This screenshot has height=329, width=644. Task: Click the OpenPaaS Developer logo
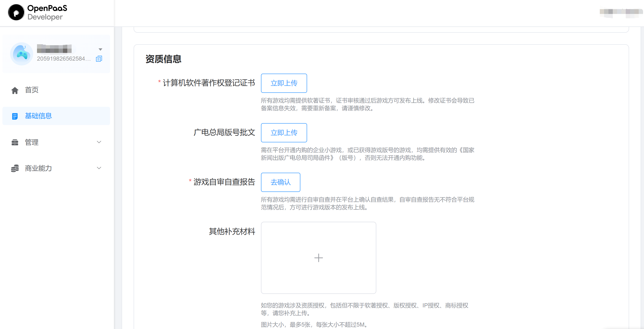tap(37, 12)
